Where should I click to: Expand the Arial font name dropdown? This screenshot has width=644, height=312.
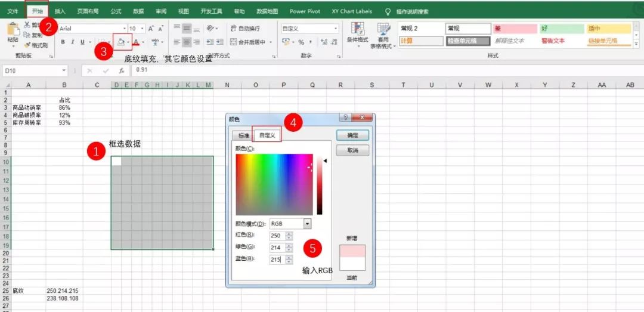coord(125,28)
